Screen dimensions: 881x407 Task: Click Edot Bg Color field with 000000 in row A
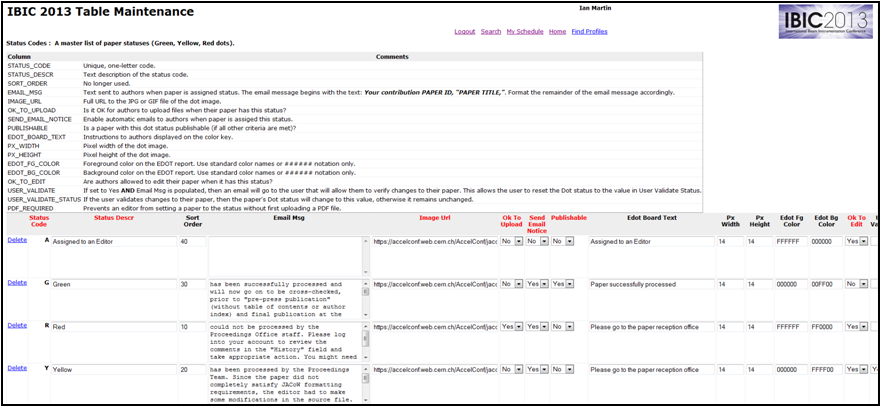826,242
